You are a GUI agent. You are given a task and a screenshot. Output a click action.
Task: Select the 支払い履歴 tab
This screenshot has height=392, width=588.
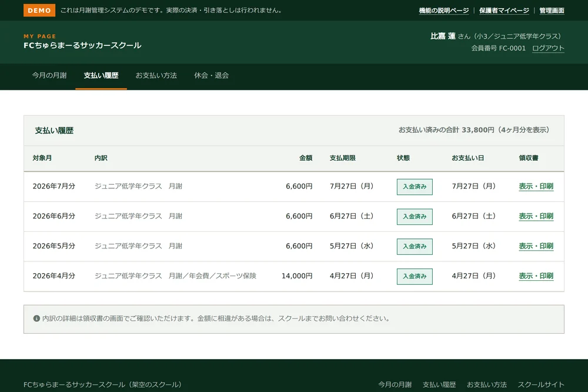coord(101,75)
